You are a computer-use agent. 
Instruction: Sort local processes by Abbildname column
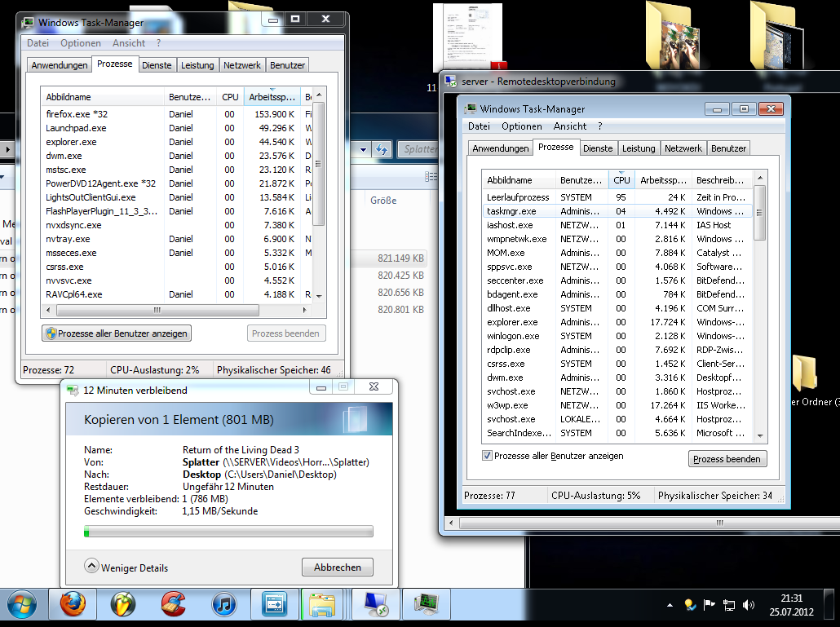tap(103, 97)
